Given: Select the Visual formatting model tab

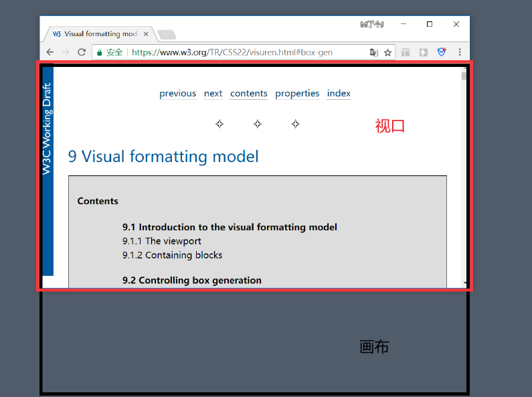Looking at the screenshot, I should click(100, 34).
